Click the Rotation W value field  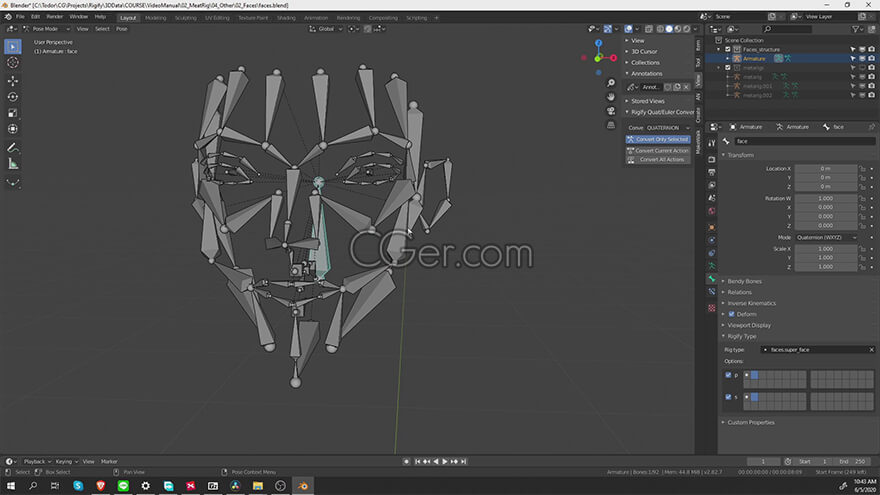pos(826,198)
